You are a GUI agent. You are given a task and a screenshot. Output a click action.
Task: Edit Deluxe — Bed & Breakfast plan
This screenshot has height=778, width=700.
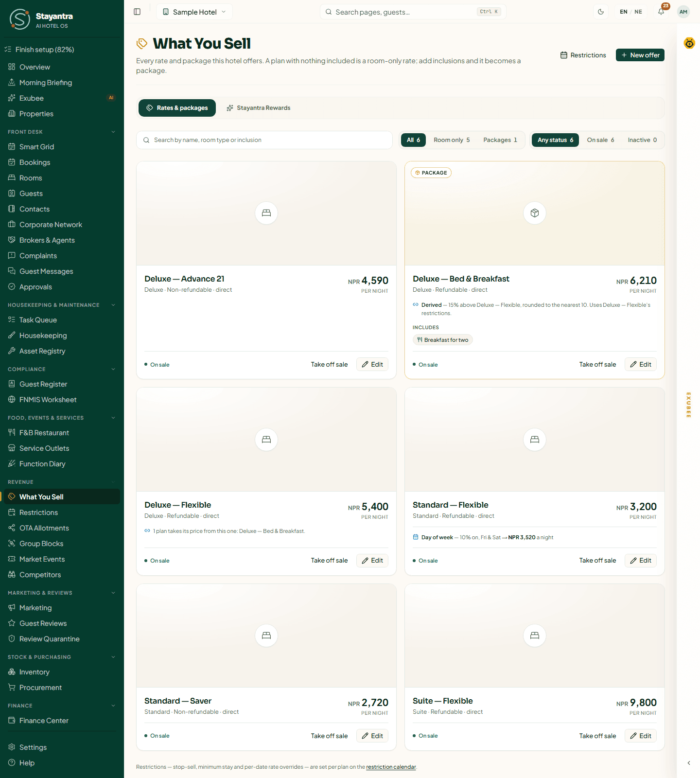pos(641,364)
